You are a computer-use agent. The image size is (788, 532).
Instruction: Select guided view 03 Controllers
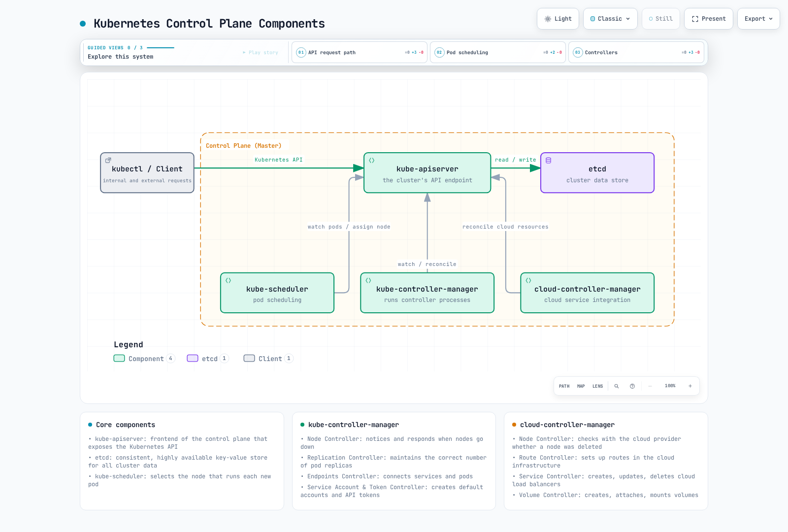pos(636,52)
